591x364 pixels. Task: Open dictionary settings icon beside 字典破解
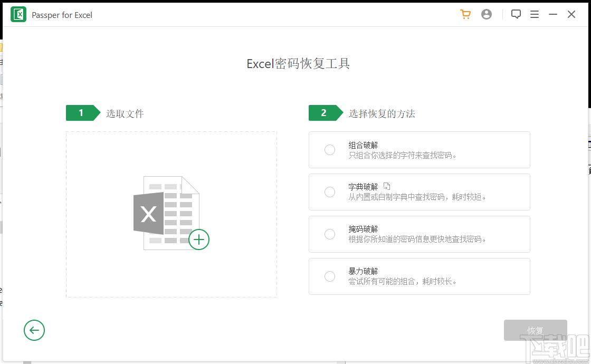point(386,186)
